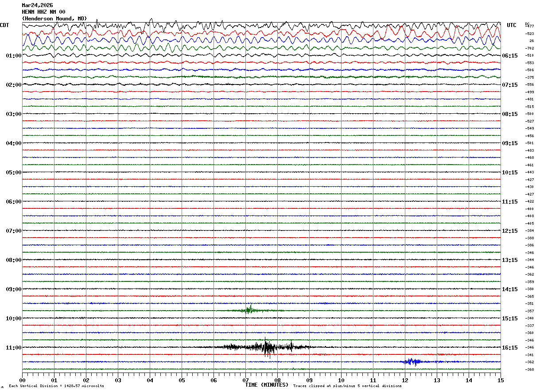Click the 06:15 UTC time label
The height and width of the screenshot is (392, 536).
click(x=510, y=56)
